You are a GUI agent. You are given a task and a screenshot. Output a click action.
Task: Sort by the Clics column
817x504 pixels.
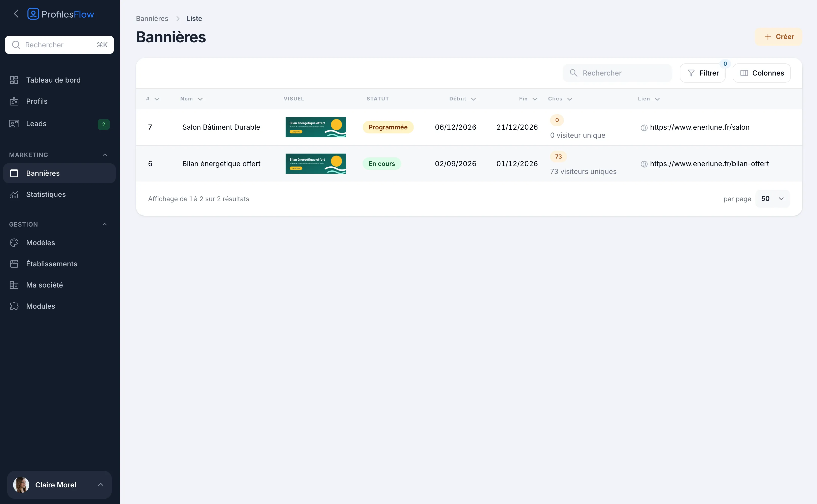(560, 99)
